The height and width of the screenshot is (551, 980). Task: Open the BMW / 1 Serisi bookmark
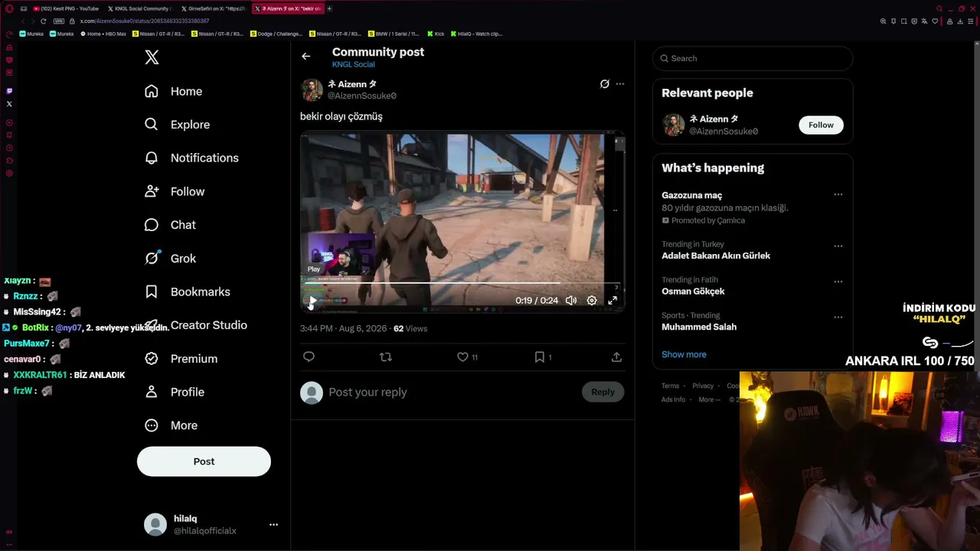coord(394,34)
